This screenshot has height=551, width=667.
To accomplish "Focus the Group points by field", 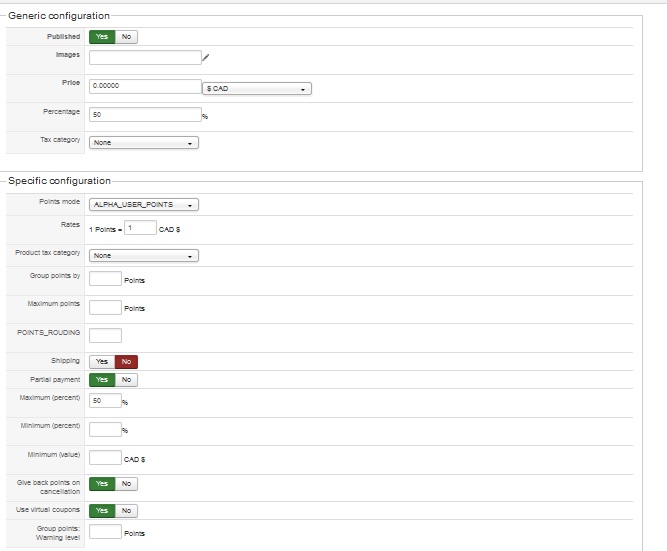I will (x=105, y=279).
